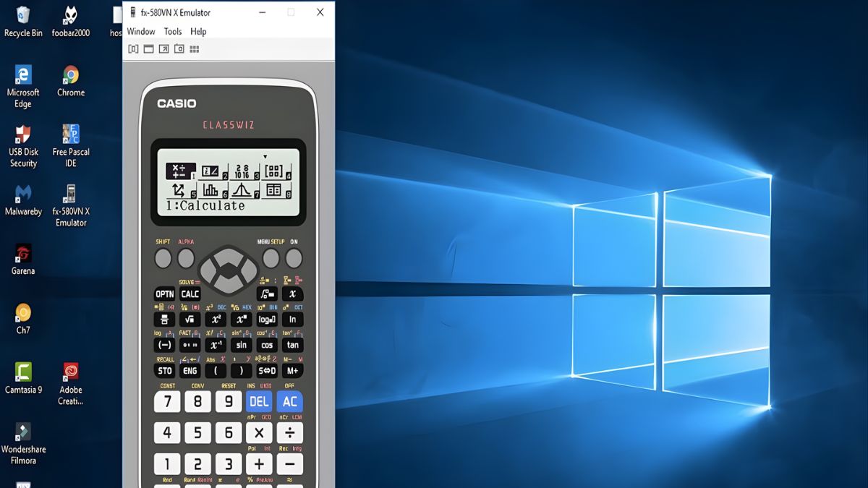The height and width of the screenshot is (488, 868).
Task: Click the x inverse key
Action: (x=216, y=345)
